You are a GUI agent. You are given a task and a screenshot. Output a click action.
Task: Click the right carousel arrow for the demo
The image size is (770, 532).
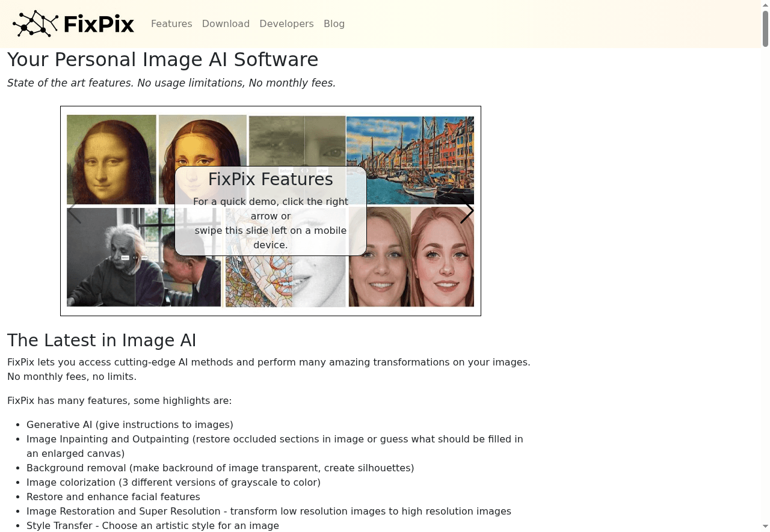[467, 211]
